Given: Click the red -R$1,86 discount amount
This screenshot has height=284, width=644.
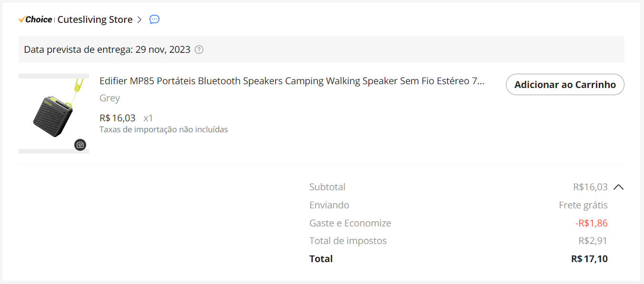Looking at the screenshot, I should tap(591, 223).
